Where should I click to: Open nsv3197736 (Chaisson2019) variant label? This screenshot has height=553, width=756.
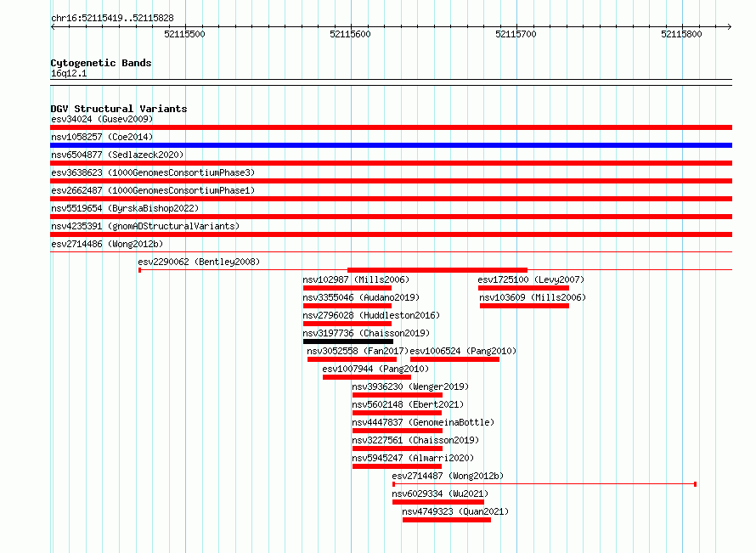coord(366,333)
